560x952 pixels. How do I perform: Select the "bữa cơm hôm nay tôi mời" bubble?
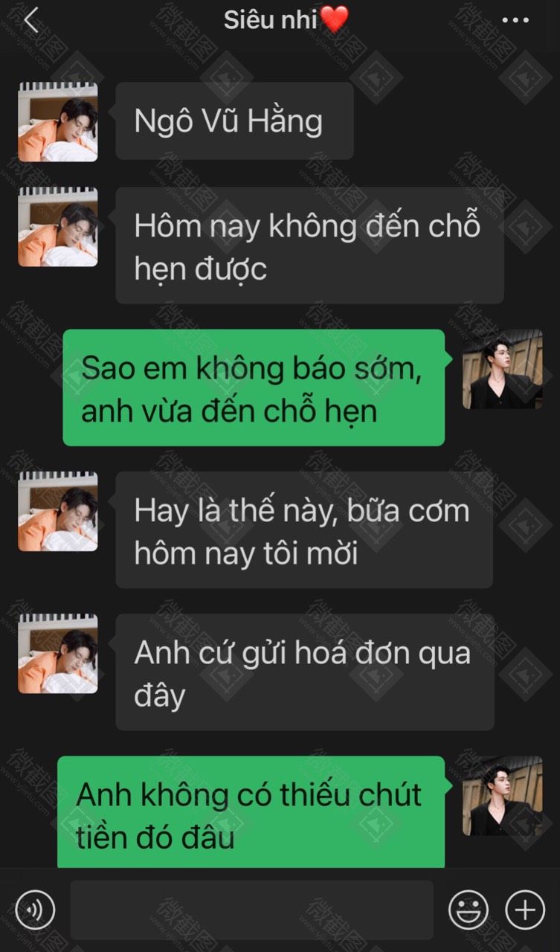pyautogui.click(x=304, y=530)
